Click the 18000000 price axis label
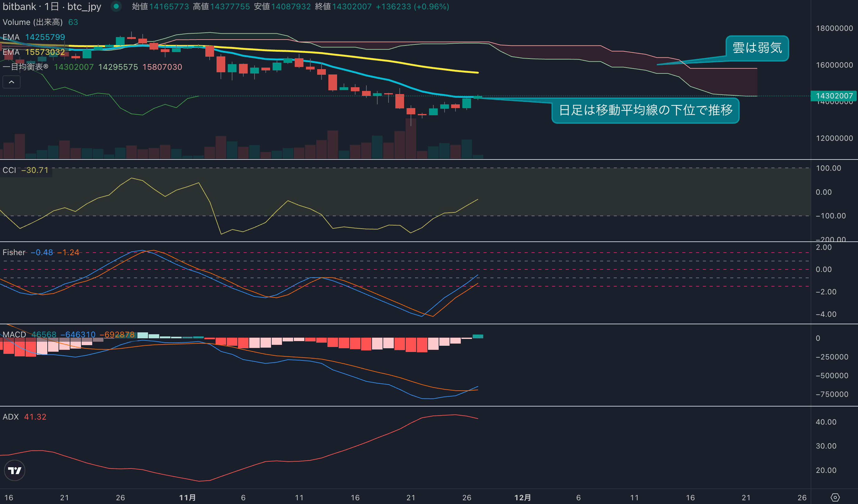 point(834,28)
